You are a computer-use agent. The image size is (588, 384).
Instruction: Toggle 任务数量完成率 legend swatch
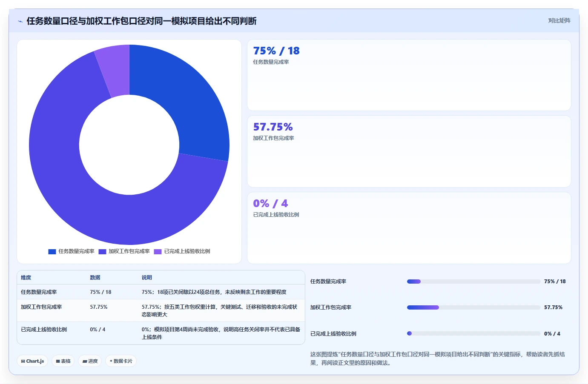[52, 252]
